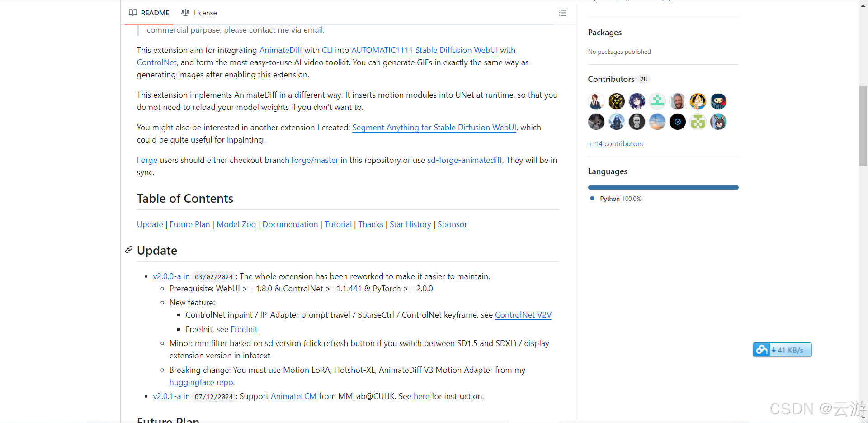Open contributor avatar with blue armored hooded figure

click(x=617, y=122)
